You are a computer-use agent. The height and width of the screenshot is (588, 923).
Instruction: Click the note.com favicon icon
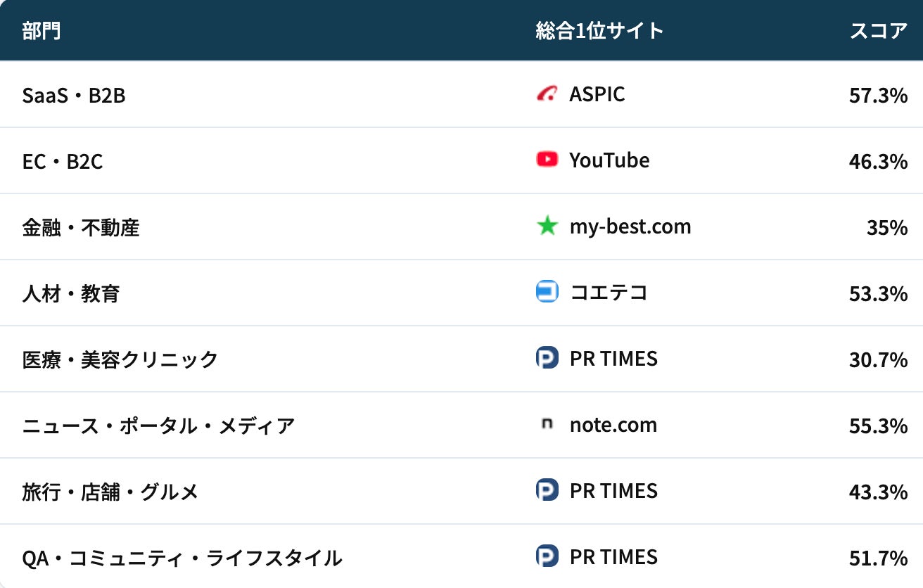(547, 424)
